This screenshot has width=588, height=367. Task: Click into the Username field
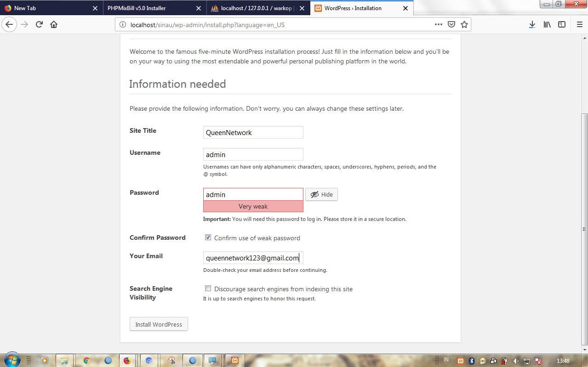click(253, 154)
